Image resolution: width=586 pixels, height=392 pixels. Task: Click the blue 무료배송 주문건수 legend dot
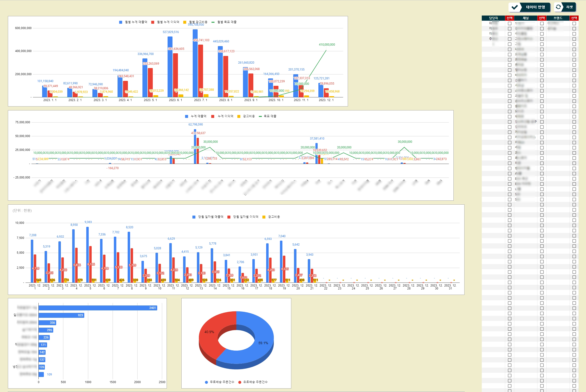point(207,382)
